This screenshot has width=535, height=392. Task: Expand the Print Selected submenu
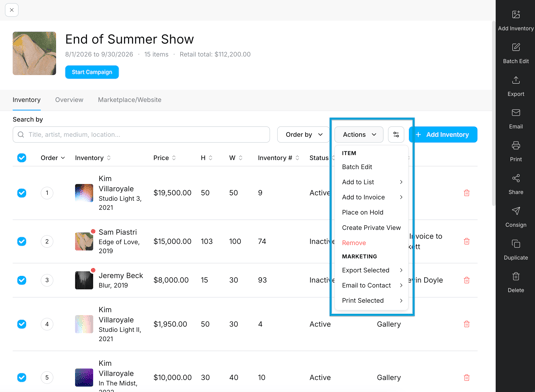[x=372, y=301]
